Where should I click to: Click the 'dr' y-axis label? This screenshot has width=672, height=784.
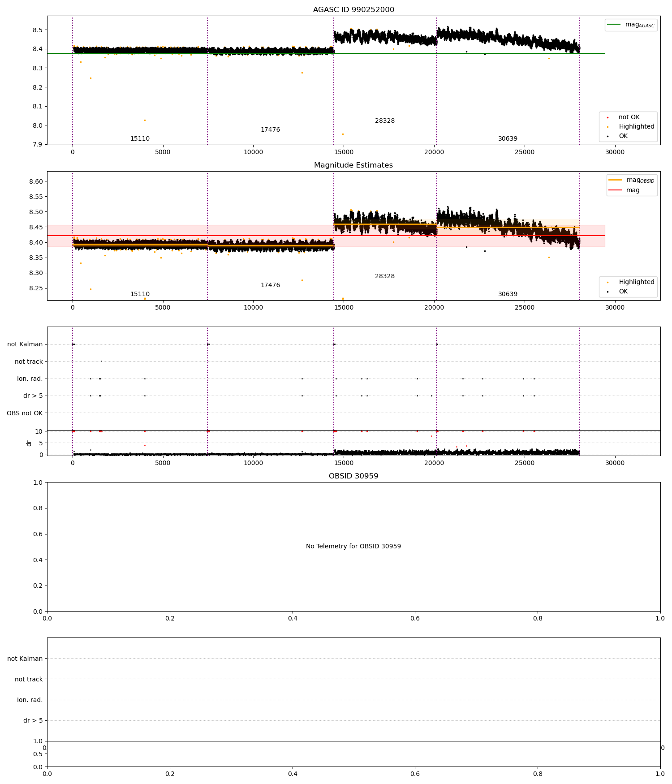pyautogui.click(x=29, y=443)
